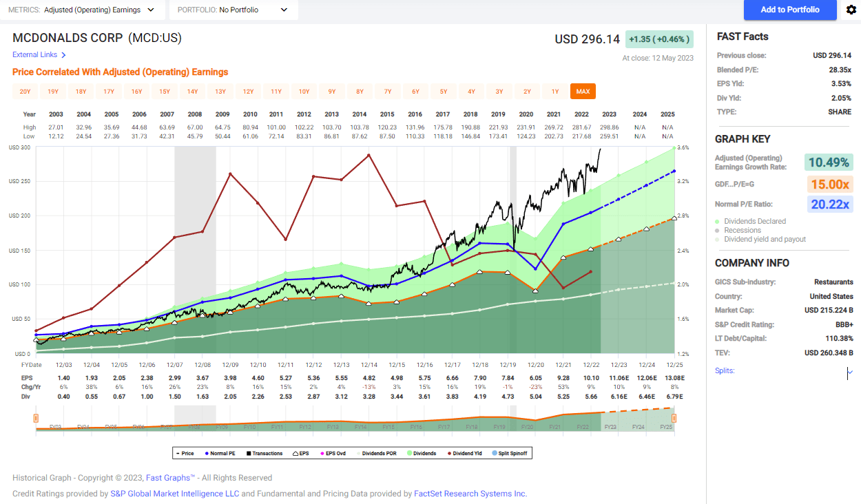Select the 9Y time range
The image size is (861, 504).
(332, 92)
